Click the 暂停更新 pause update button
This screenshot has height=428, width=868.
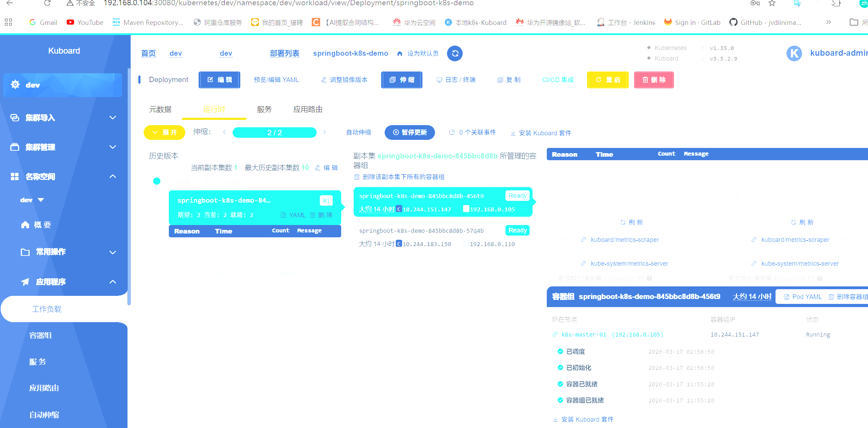coord(409,133)
